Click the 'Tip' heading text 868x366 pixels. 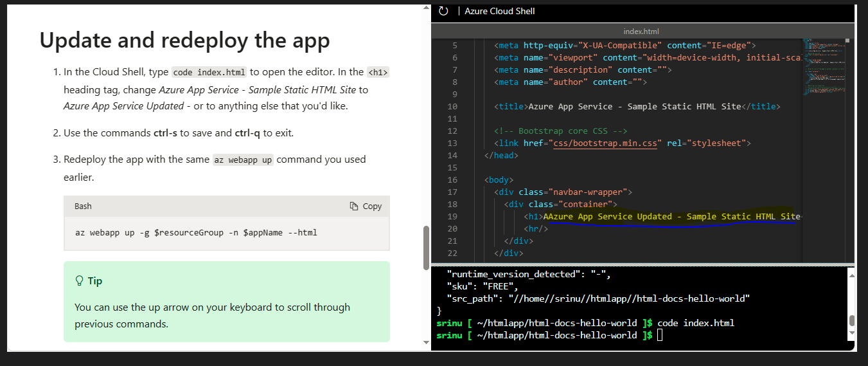point(95,280)
